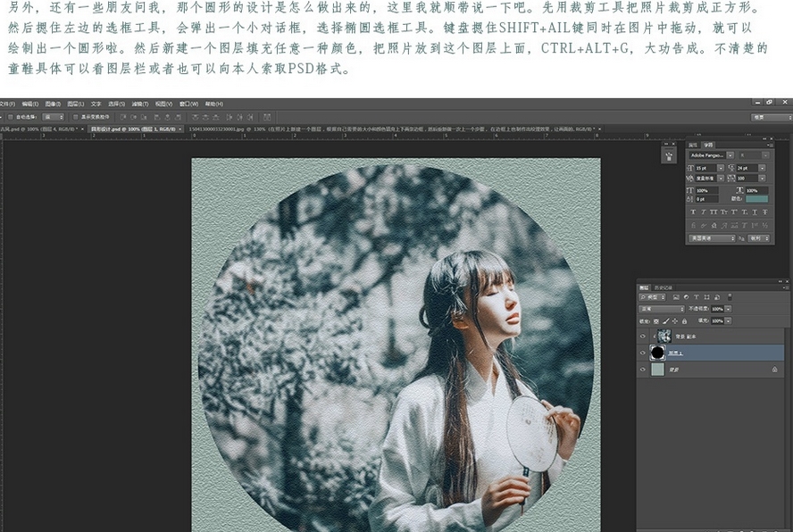
Task: Open the 帮助(H) menu
Action: (214, 104)
